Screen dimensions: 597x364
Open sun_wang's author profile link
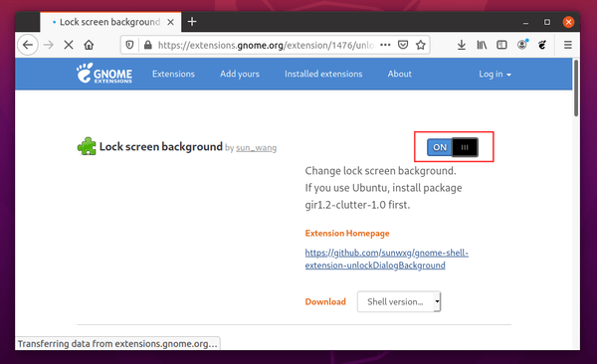tap(257, 148)
